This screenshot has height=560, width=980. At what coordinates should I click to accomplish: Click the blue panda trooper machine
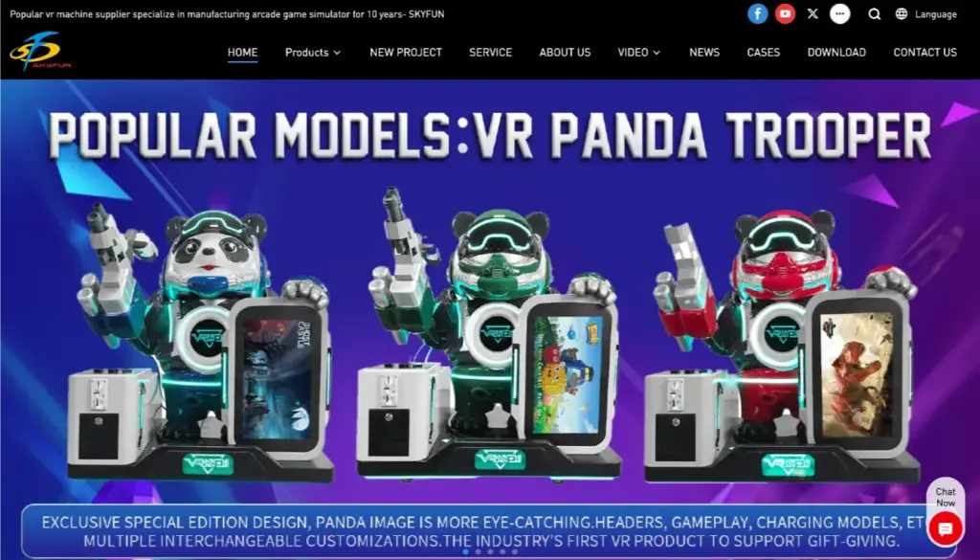[x=200, y=343]
